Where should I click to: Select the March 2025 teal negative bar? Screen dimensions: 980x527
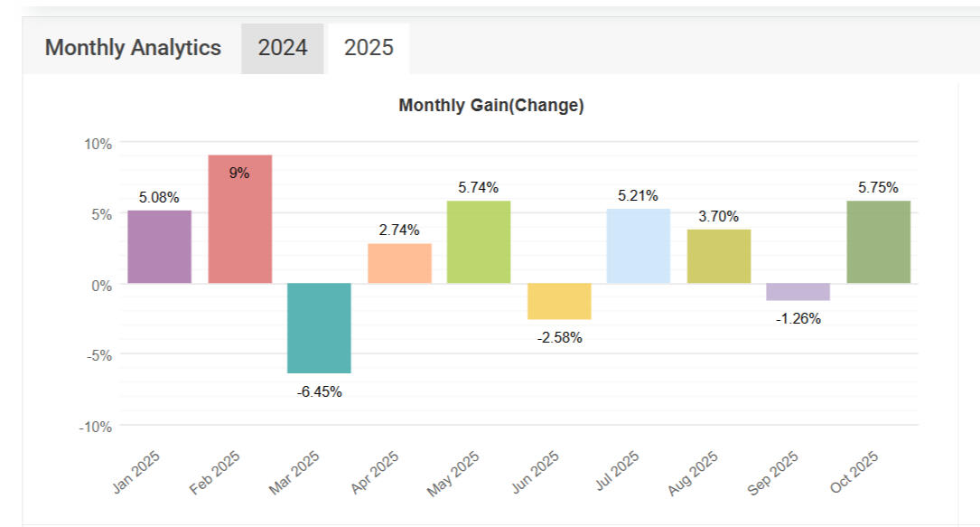point(319,328)
